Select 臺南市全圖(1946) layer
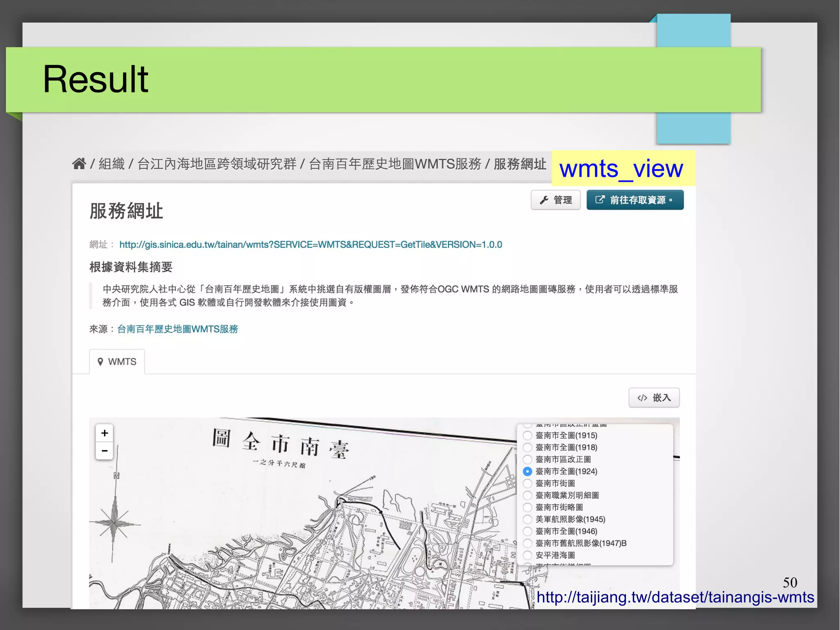The image size is (840, 630). tap(527, 531)
